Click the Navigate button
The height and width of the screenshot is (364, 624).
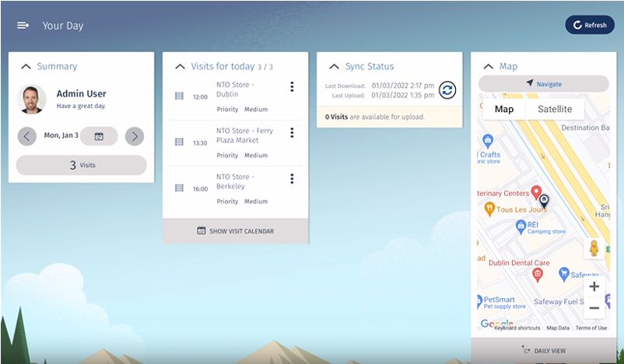coord(543,84)
